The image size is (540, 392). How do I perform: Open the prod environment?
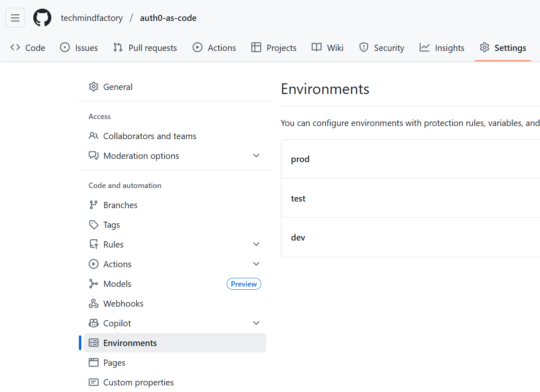pyautogui.click(x=300, y=159)
